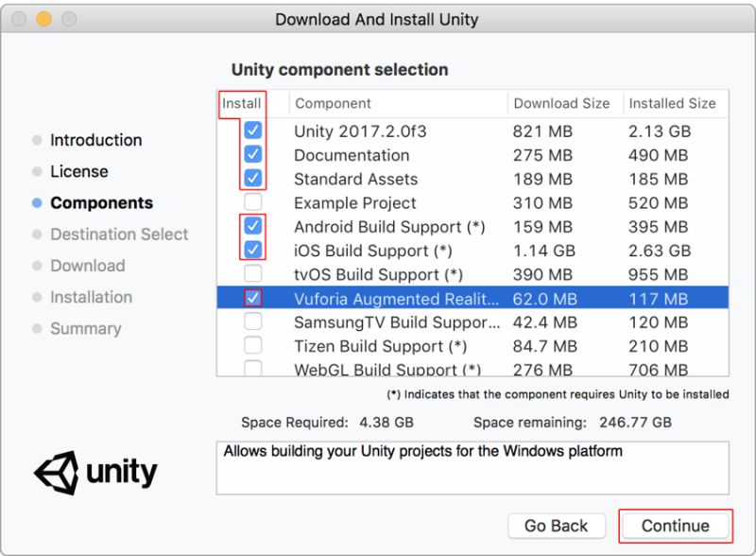Check tvOS Build Support checkbox
Screen dimensions: 756x556
tap(252, 273)
